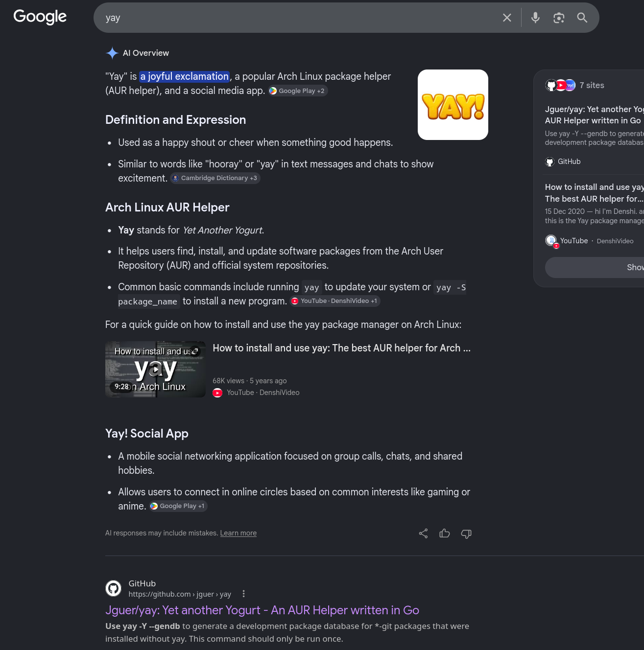The width and height of the screenshot is (644, 650).
Task: Open the three-dot menu beside the GitHub result
Action: coord(243,594)
